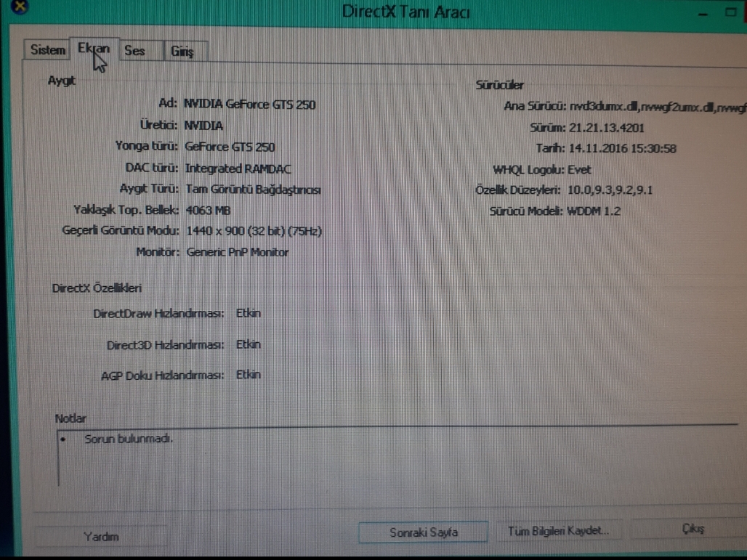The height and width of the screenshot is (560, 747).
Task: Open the Ses tab
Action: [x=140, y=50]
